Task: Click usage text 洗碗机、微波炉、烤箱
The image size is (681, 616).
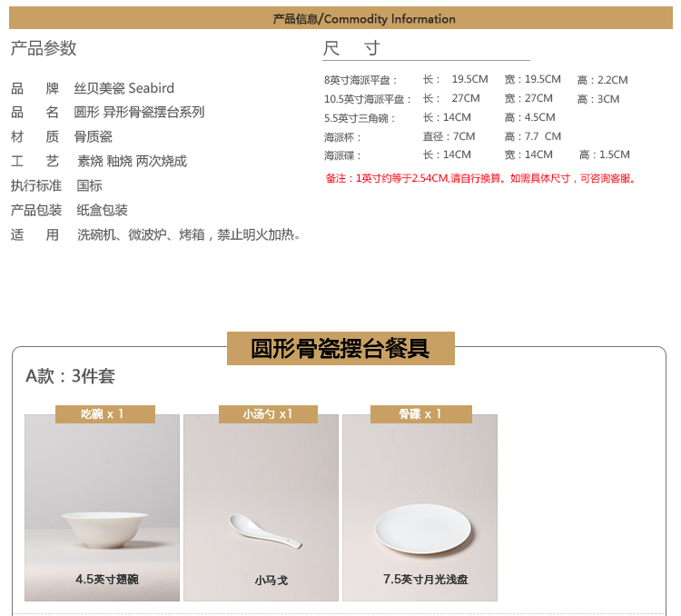Action: [x=141, y=235]
